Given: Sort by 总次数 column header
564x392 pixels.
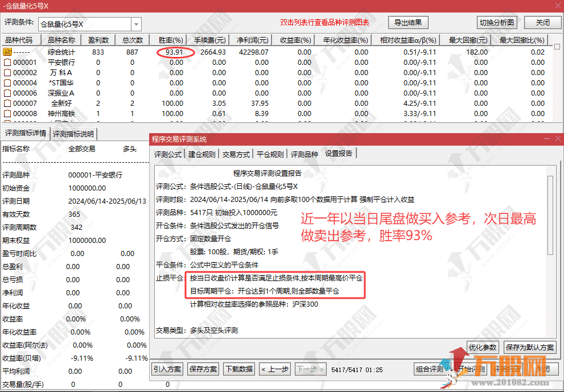Looking at the screenshot, I should pos(133,40).
